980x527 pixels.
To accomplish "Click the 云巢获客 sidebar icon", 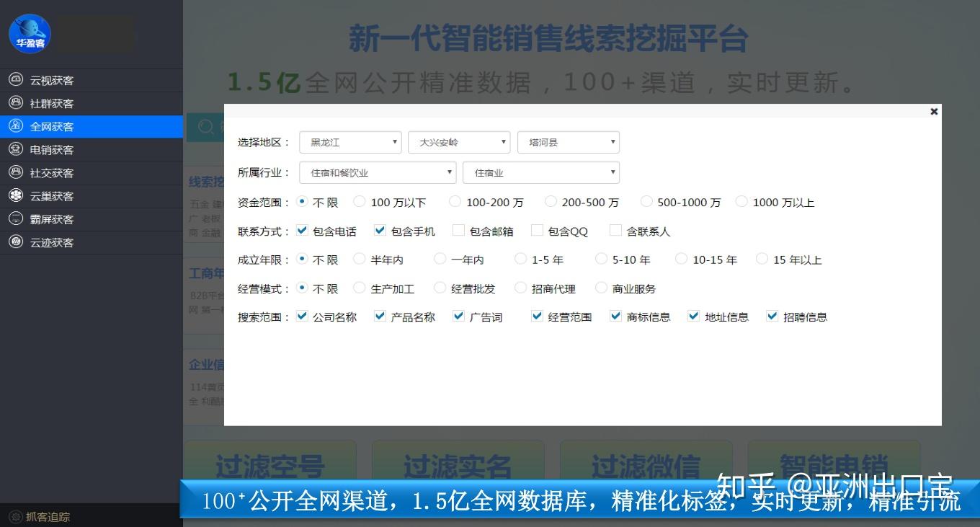I will pos(16,195).
